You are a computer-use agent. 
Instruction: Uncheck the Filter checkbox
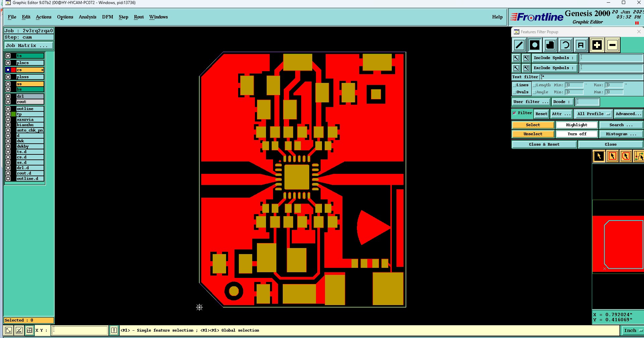click(515, 113)
